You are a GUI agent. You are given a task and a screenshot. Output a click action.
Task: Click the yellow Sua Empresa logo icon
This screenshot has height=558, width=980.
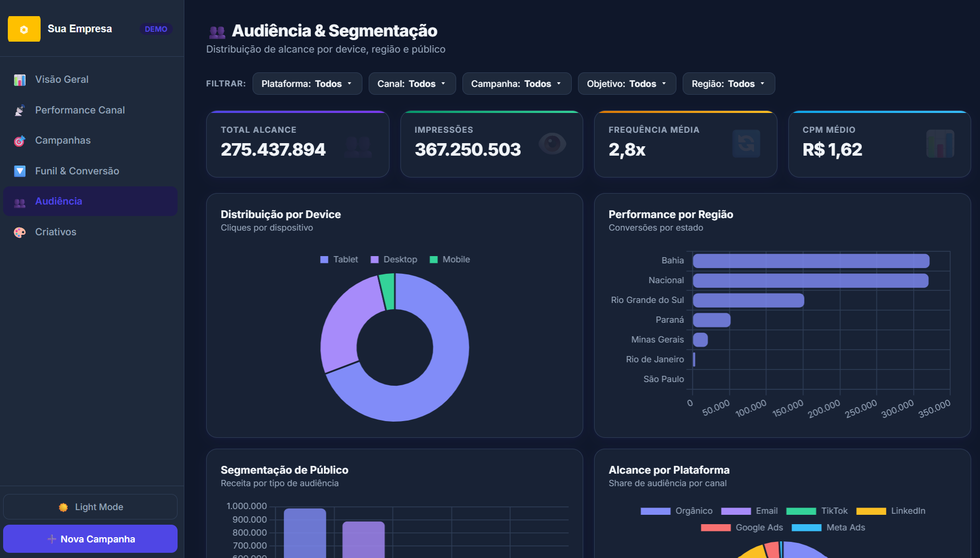point(24,29)
